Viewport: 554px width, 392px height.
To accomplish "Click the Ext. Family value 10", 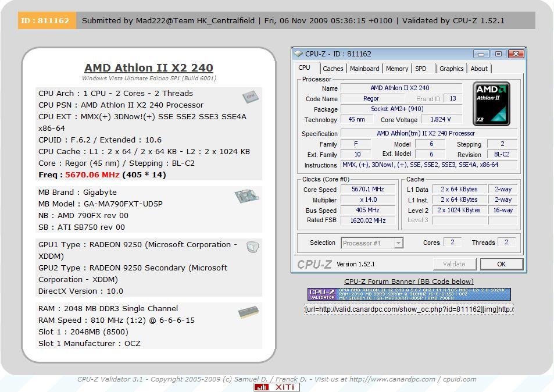I will pos(356,154).
